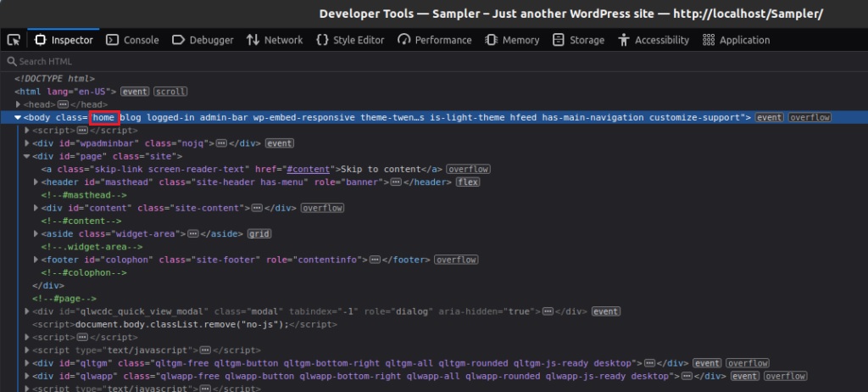Select the #page comment node
868x392 pixels.
tap(64, 299)
